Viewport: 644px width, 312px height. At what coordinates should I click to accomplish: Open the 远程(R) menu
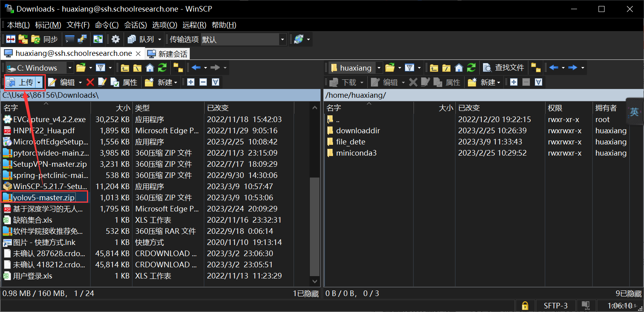194,25
